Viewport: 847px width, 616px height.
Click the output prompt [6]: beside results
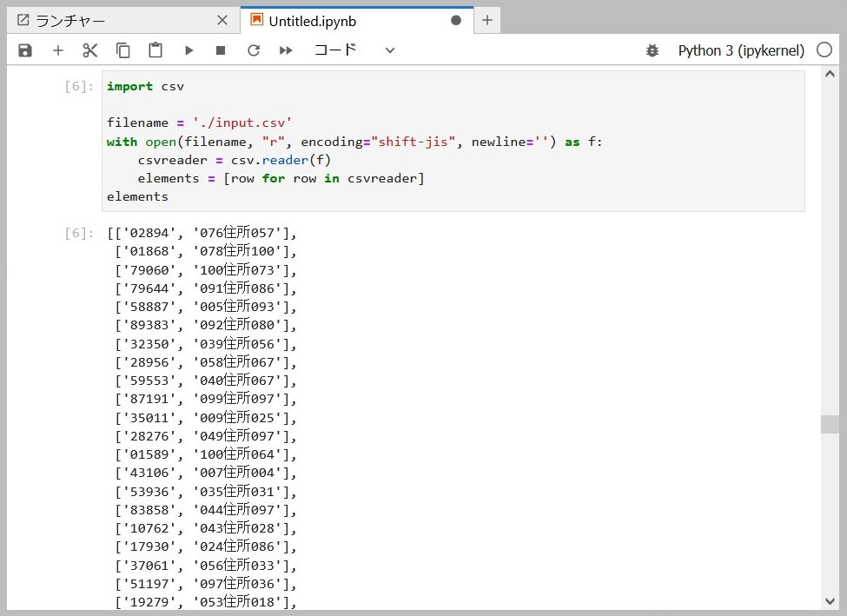coord(79,233)
